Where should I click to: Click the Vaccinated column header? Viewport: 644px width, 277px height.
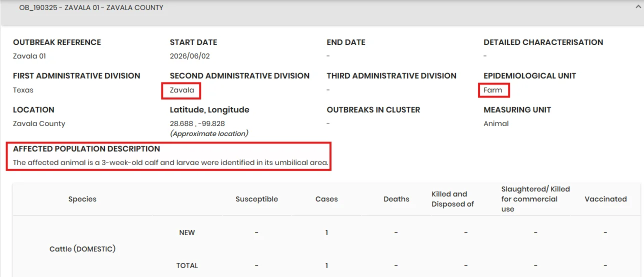[x=605, y=199]
